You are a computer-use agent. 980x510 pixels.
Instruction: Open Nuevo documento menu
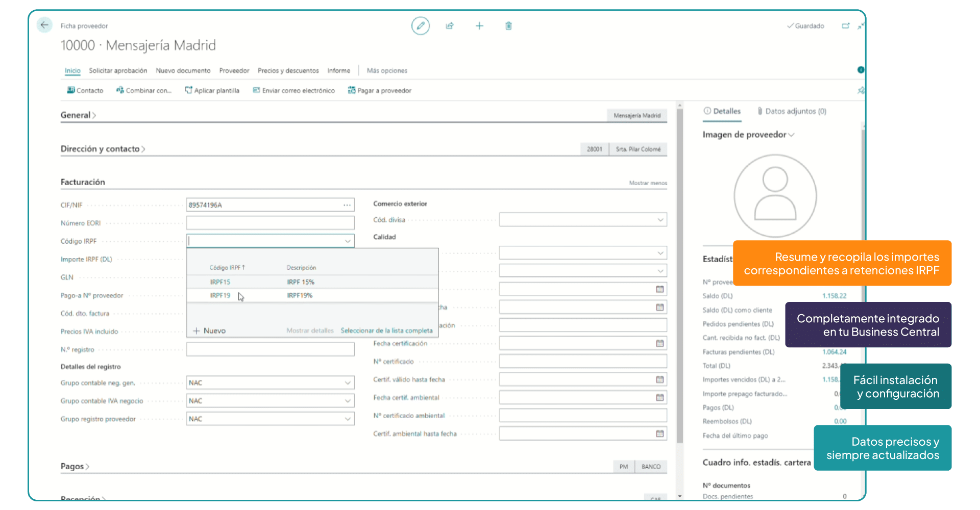pyautogui.click(x=183, y=71)
